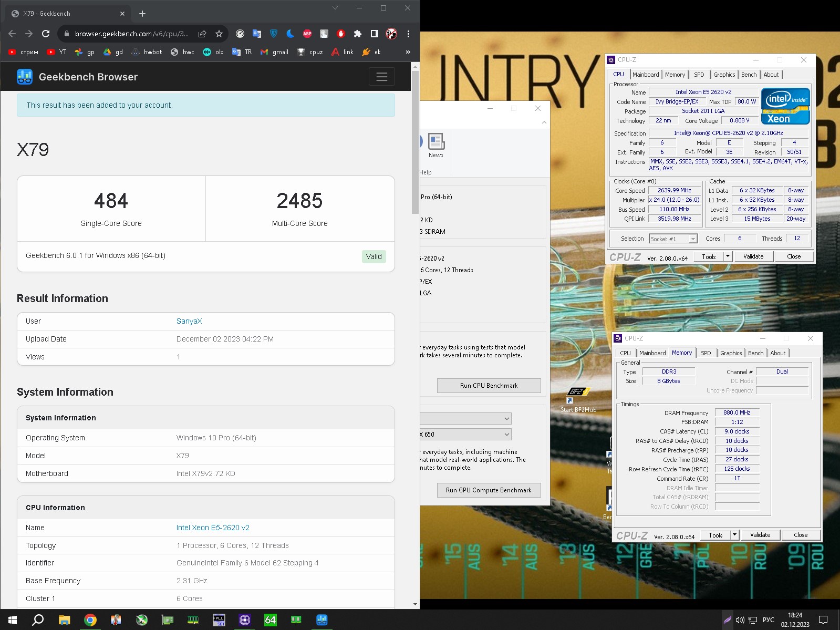Image resolution: width=840 pixels, height=630 pixels.
Task: Expand Tools dropdown arrow in lower CPU-Z
Action: tap(734, 535)
